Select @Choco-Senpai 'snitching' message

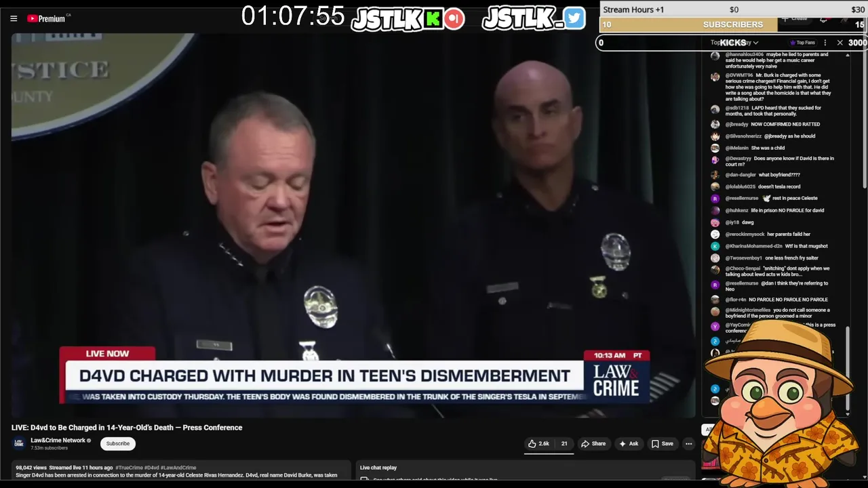pyautogui.click(x=777, y=271)
